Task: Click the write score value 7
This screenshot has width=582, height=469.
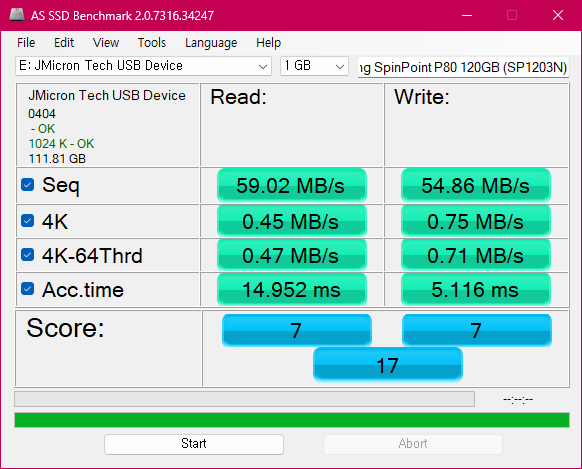Action: click(477, 330)
